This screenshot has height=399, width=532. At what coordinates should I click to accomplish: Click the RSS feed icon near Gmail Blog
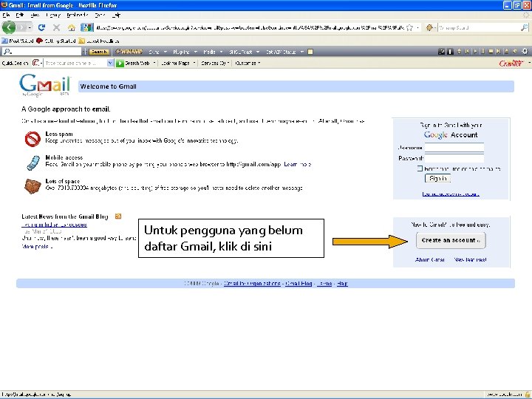(118, 216)
